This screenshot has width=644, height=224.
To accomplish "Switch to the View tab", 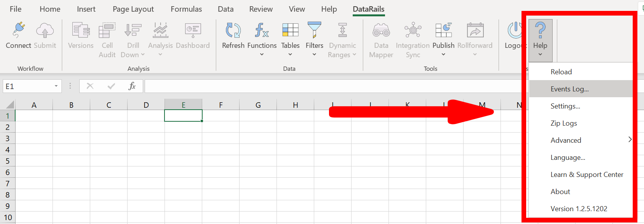I will [x=297, y=9].
